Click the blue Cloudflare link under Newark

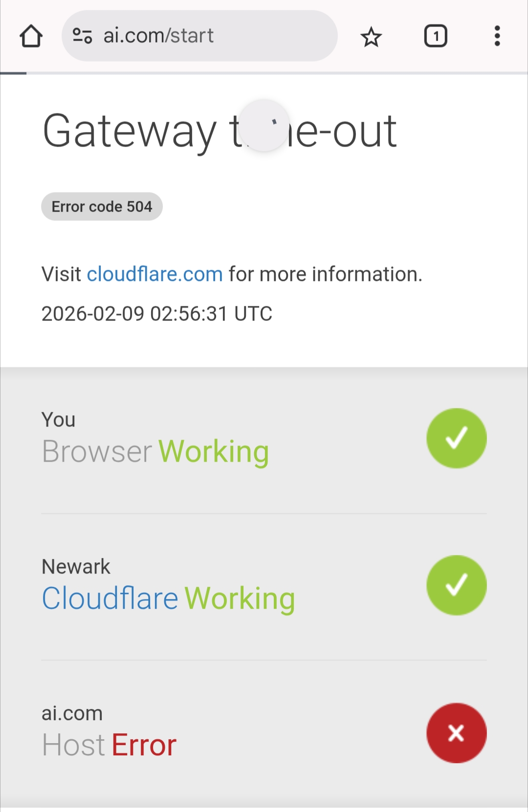pyautogui.click(x=110, y=598)
